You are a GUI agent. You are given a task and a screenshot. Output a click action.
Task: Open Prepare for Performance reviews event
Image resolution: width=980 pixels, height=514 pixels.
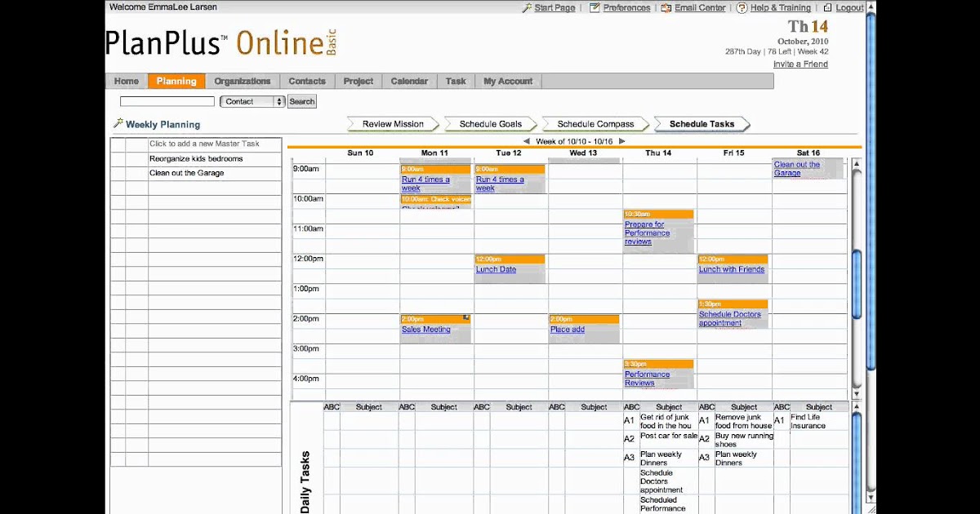(x=648, y=233)
